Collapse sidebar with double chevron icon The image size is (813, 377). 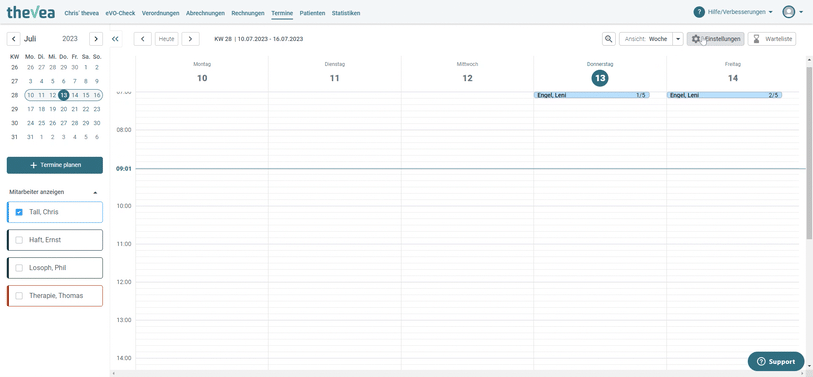(116, 39)
